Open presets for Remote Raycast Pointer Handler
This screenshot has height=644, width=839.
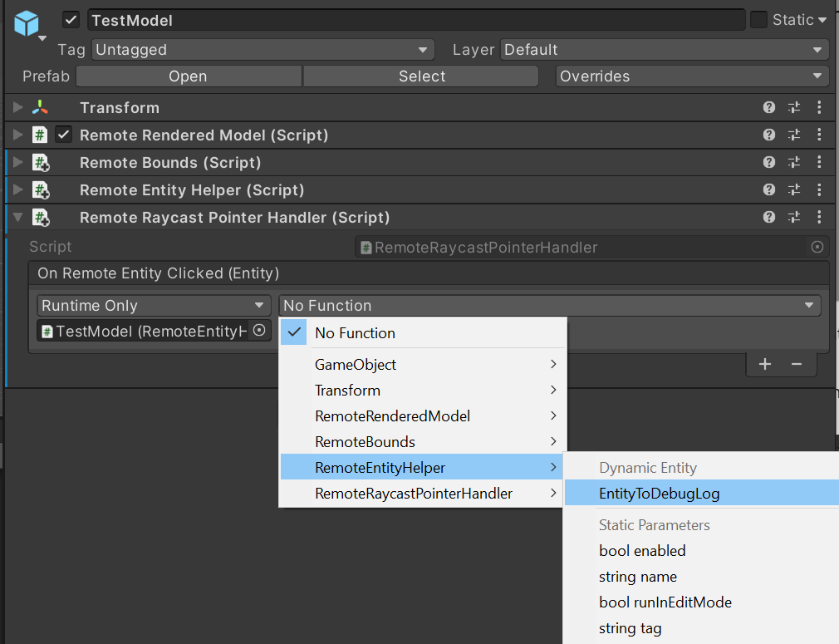[794, 217]
